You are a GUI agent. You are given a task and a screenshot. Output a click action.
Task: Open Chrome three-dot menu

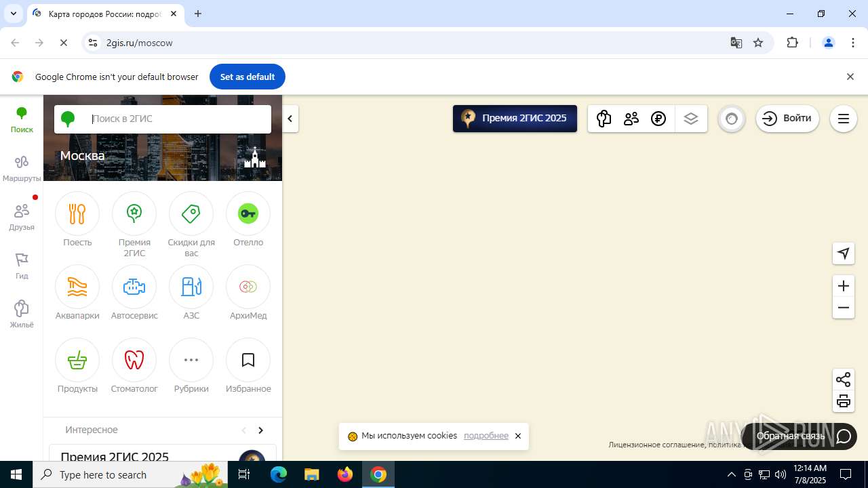point(853,43)
